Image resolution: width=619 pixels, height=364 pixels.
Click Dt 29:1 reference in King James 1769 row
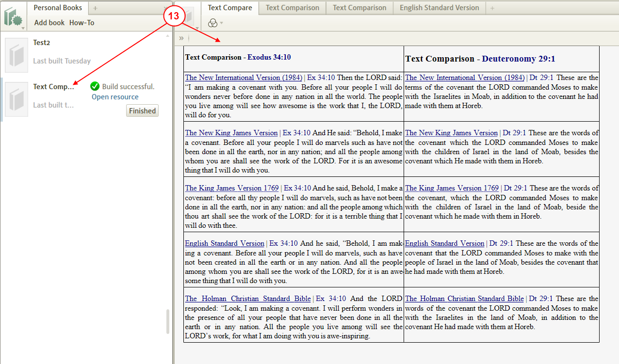516,188
